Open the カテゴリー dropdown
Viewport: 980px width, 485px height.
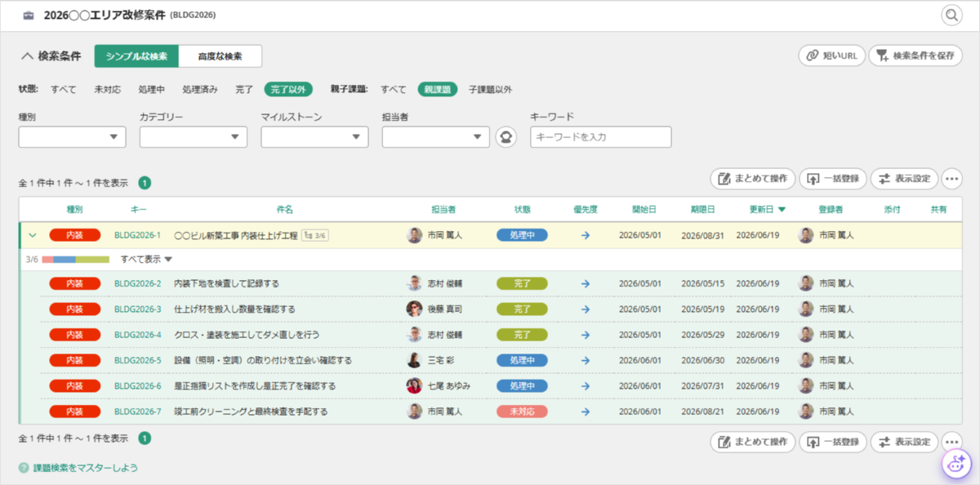pos(194,137)
